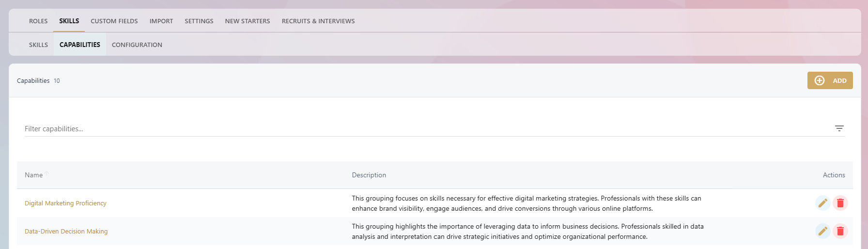Delete the Data-Driven Decision Making capability
This screenshot has width=868, height=249.
pyautogui.click(x=840, y=231)
